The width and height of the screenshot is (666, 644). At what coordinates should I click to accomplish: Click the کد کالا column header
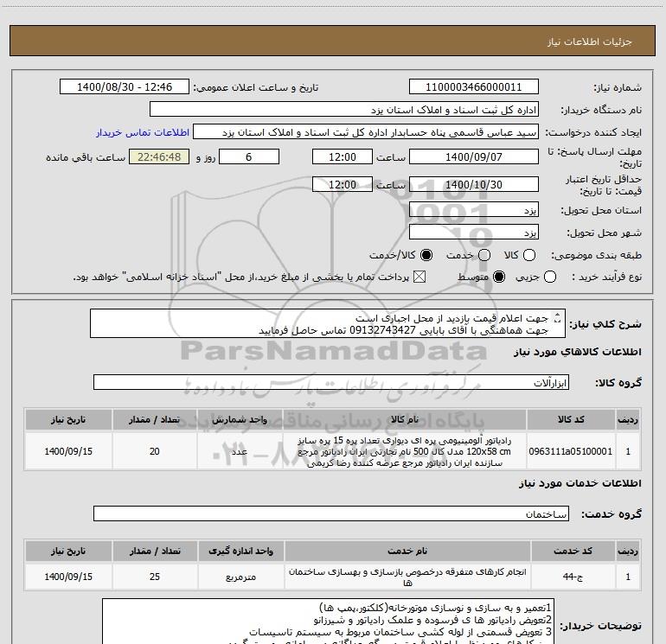[x=571, y=419]
